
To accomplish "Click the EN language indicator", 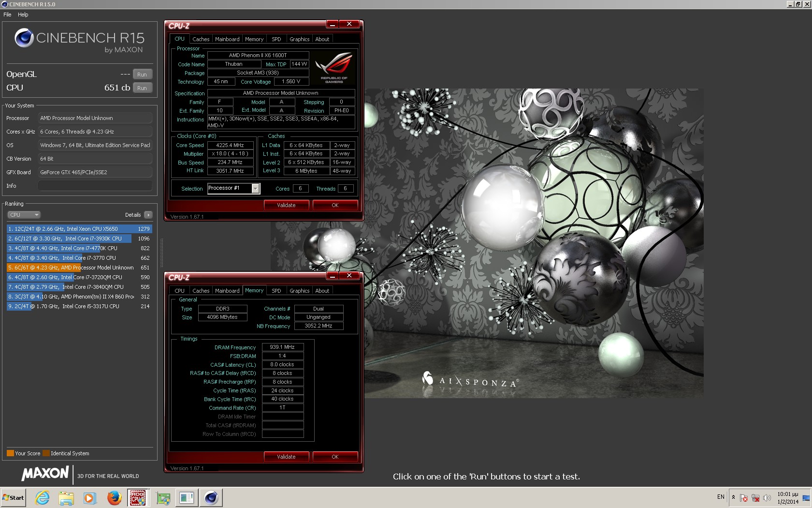I will coord(721,497).
